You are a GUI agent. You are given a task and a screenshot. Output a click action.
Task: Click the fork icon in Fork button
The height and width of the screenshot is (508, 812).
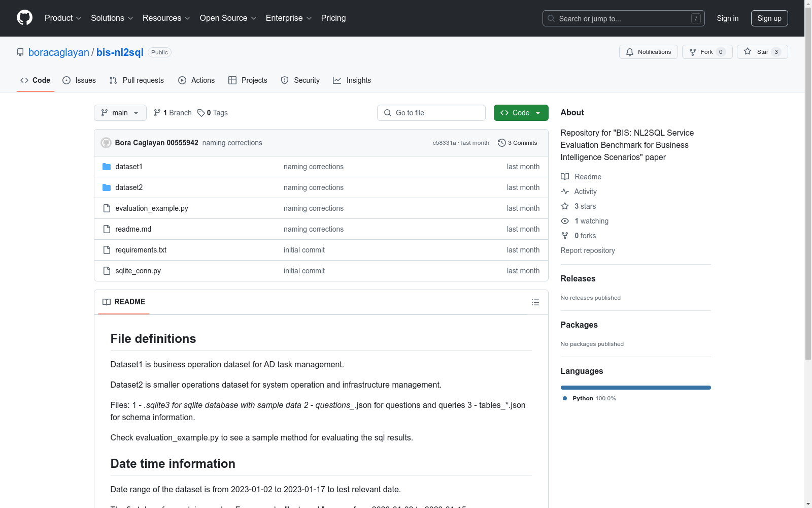click(693, 52)
